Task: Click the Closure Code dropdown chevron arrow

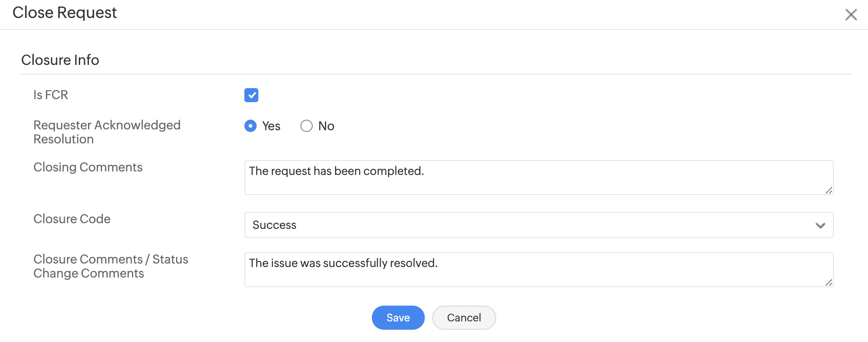Action: pos(820,225)
